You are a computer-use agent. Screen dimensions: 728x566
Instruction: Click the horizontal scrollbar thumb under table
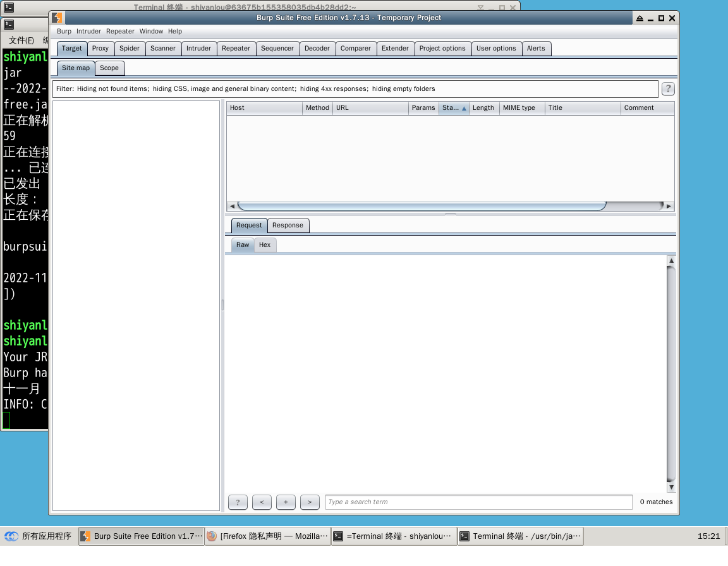[x=422, y=206]
